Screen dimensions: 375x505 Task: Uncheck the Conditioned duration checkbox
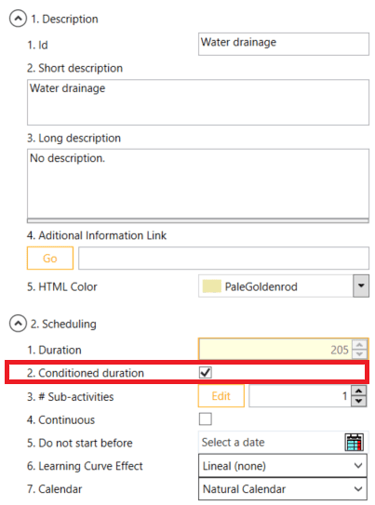tap(205, 372)
